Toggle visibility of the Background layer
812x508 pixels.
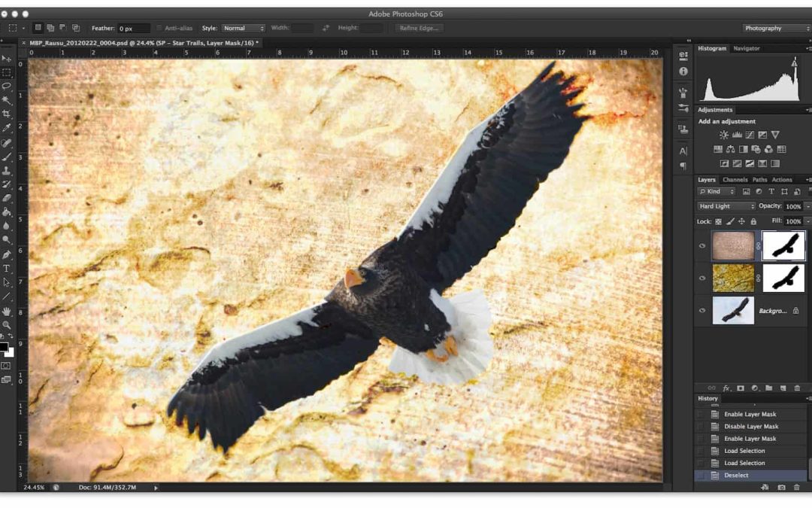703,310
